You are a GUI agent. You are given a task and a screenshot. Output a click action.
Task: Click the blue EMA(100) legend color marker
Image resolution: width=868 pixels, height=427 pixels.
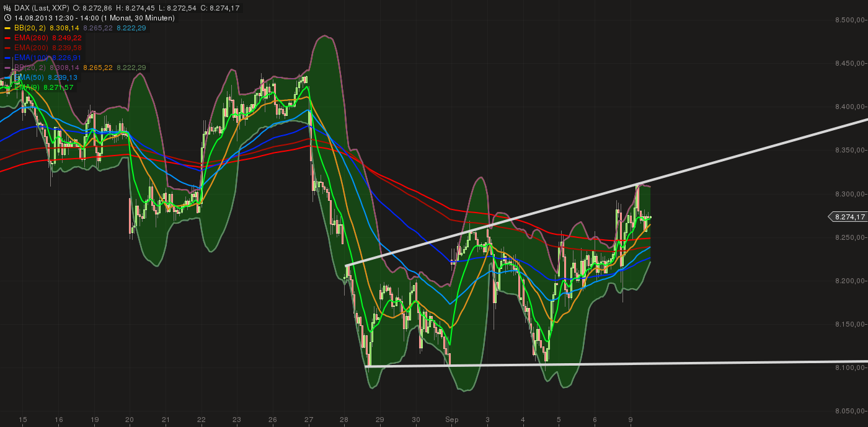pos(7,58)
